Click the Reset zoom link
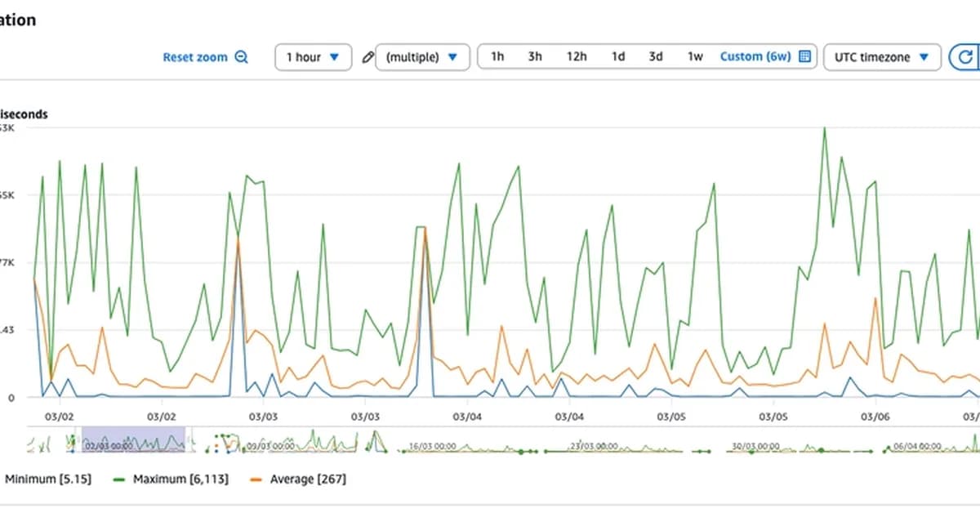Screen dimensions: 980x513 (x=196, y=56)
